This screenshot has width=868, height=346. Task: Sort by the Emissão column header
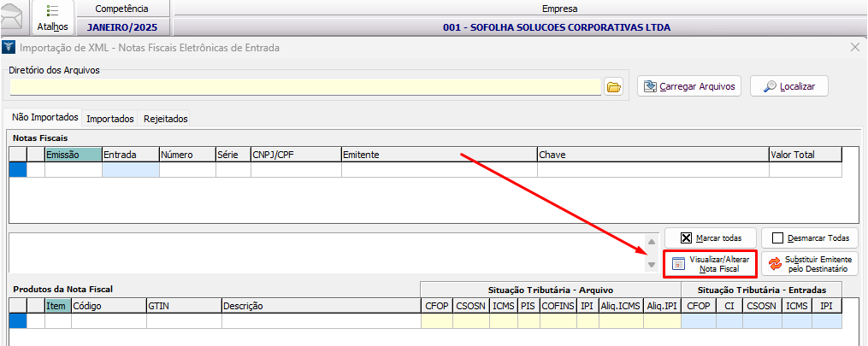(x=73, y=155)
